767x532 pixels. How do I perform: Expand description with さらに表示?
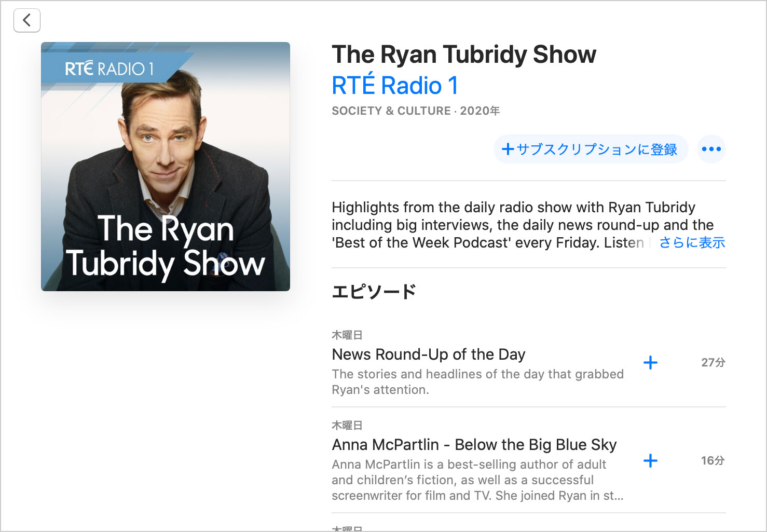(692, 242)
